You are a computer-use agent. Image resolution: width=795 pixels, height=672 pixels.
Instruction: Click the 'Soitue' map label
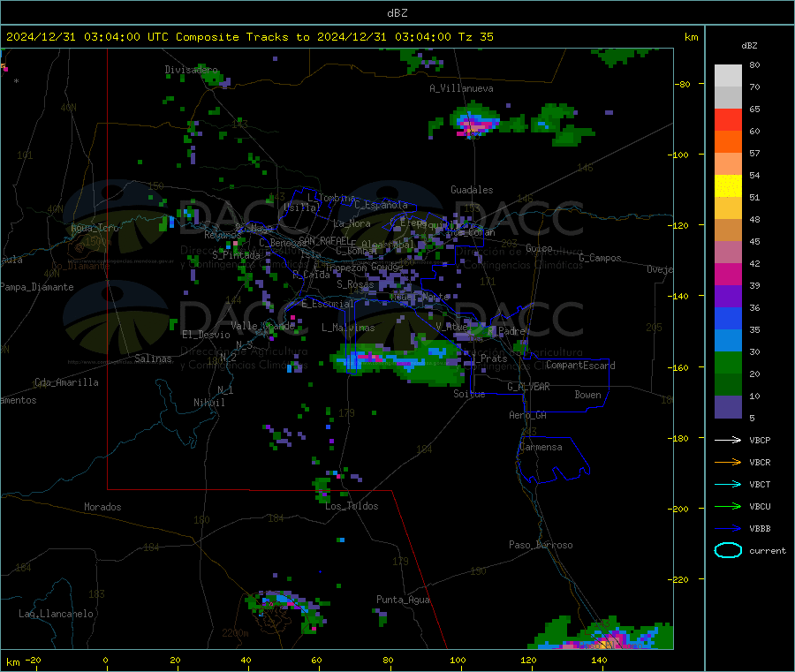[469, 394]
